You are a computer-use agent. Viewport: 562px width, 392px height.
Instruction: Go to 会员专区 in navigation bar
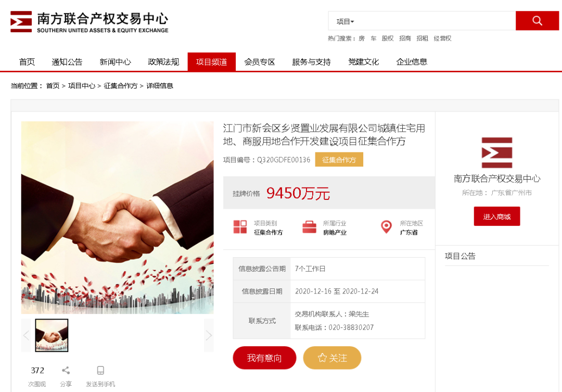point(260,61)
